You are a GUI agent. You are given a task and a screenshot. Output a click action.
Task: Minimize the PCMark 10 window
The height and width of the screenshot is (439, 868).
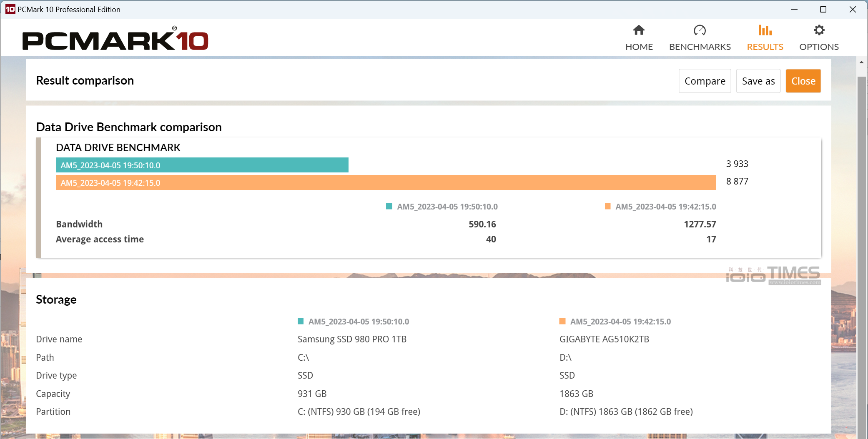click(794, 9)
